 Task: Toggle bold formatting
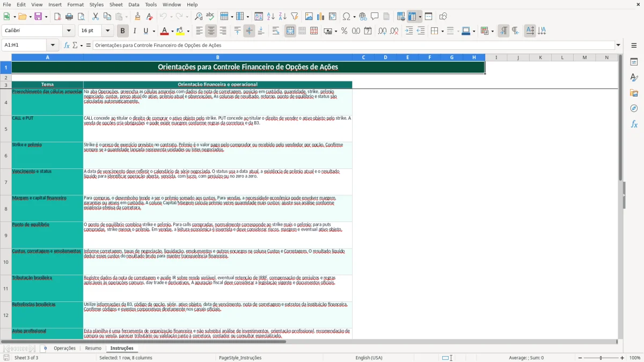coord(123,31)
